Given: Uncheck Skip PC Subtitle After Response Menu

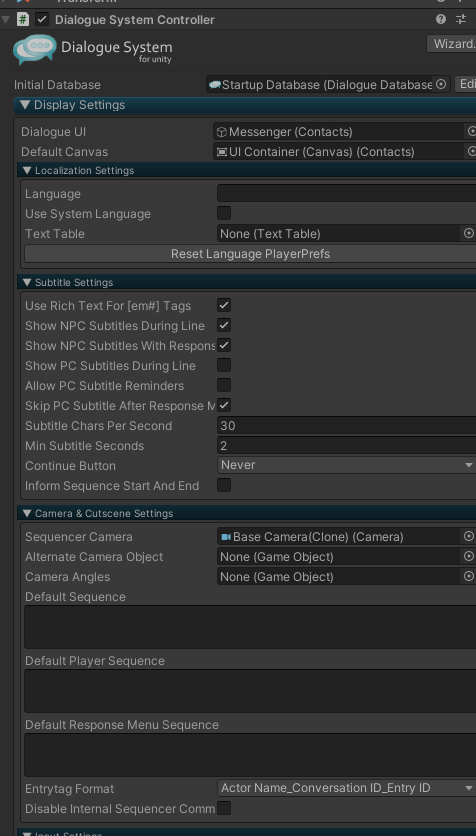Looking at the screenshot, I should 224,405.
